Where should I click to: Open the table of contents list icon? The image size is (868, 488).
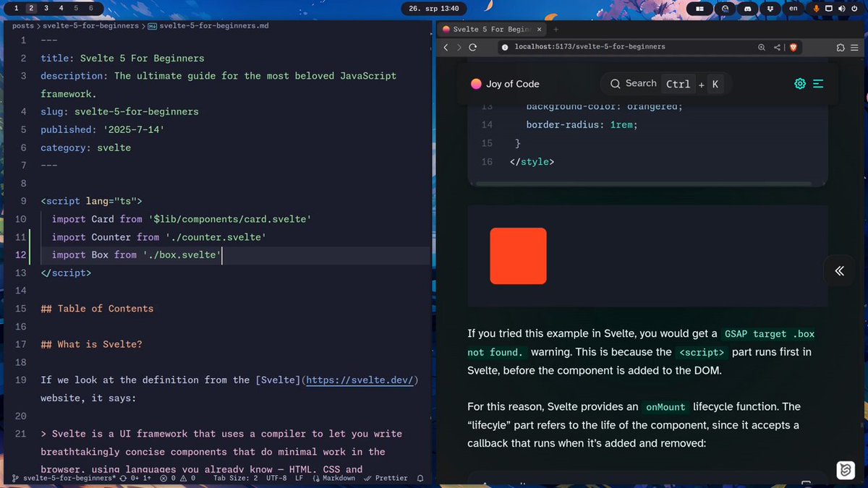(x=818, y=84)
